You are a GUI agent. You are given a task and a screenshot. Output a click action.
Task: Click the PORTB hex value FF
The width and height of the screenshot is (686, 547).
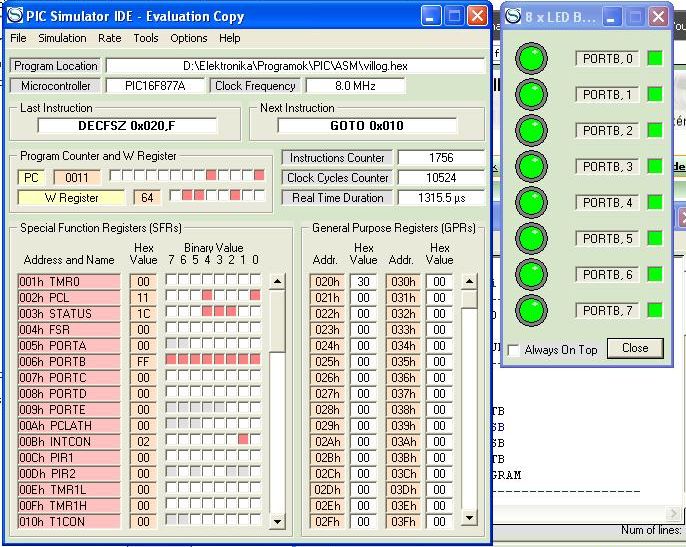coord(143,361)
